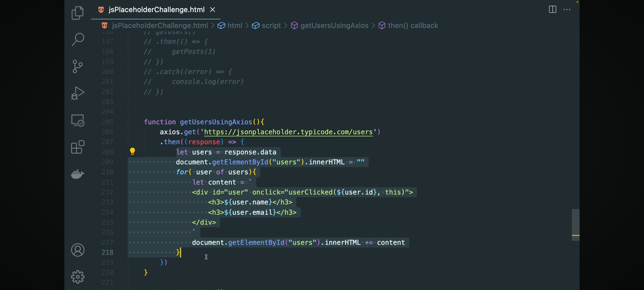Open the editor More Actions ellipsis menu
The image size is (644, 290).
tap(567, 10)
